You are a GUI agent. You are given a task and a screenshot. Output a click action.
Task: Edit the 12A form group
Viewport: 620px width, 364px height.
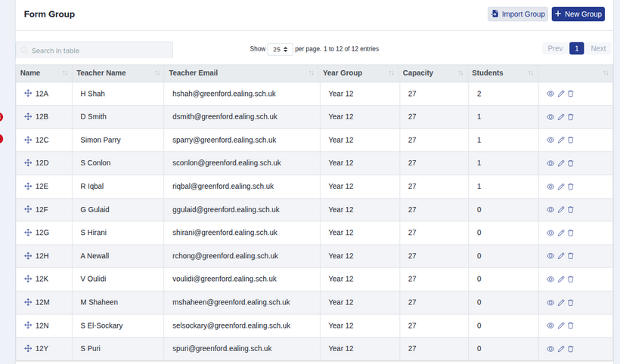point(561,94)
